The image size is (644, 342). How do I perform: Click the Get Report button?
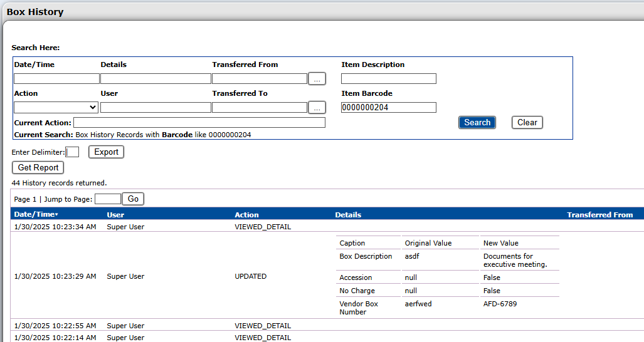click(x=38, y=168)
